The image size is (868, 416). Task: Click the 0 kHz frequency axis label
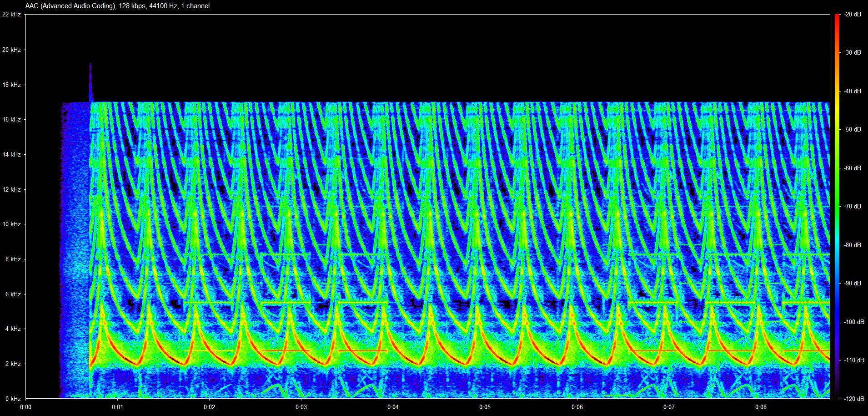(x=13, y=399)
